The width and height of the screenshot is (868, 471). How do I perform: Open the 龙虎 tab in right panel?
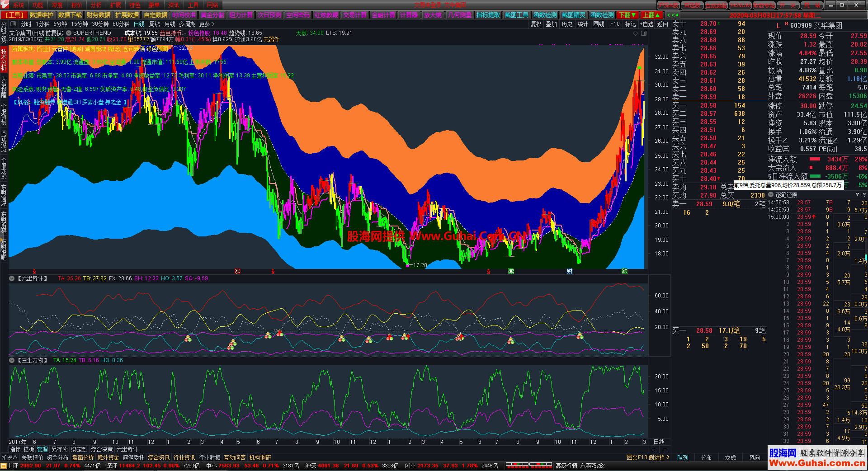731,457
